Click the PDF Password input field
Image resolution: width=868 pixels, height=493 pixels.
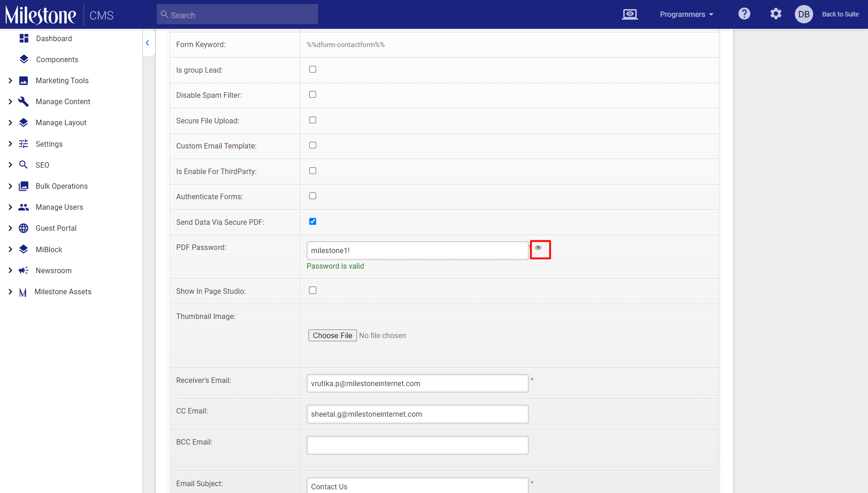(417, 250)
